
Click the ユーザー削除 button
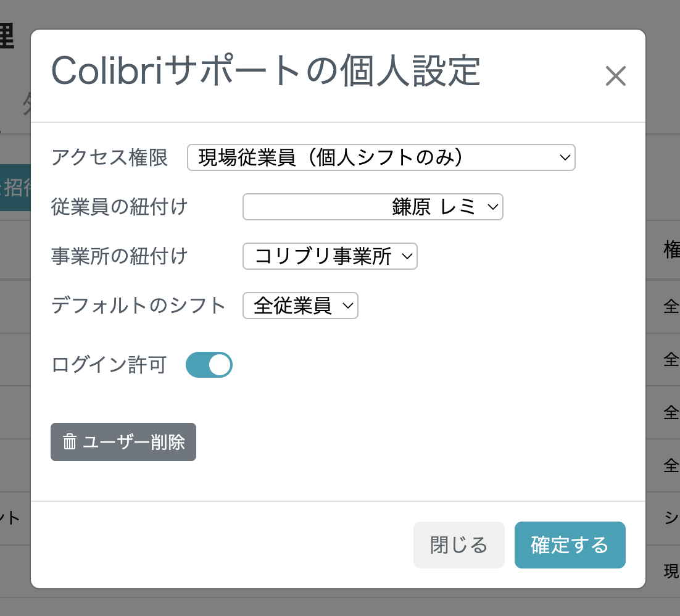pyautogui.click(x=123, y=442)
